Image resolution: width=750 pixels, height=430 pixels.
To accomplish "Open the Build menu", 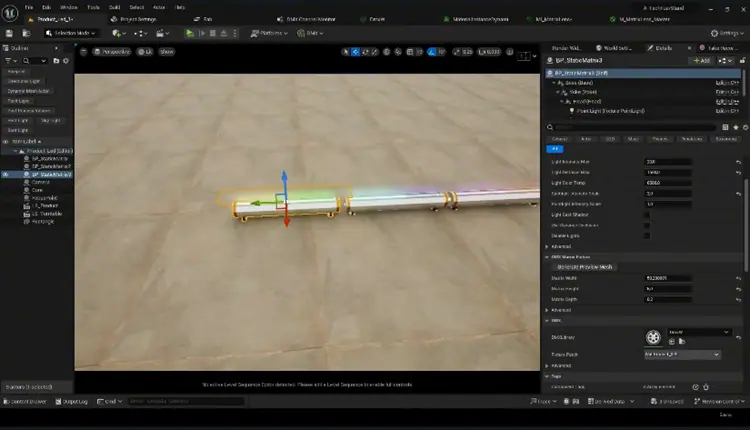I will point(114,7).
